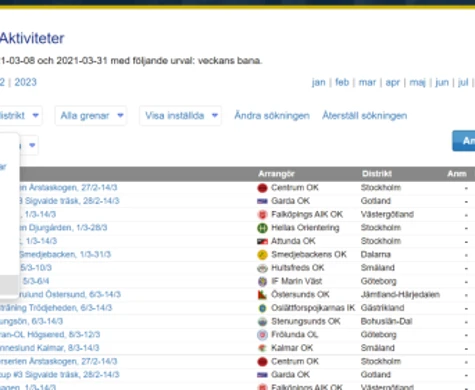Viewport: 475px width, 390px height.
Task: Click the Smedjebackens OK yellow logo icon
Action: (x=262, y=255)
